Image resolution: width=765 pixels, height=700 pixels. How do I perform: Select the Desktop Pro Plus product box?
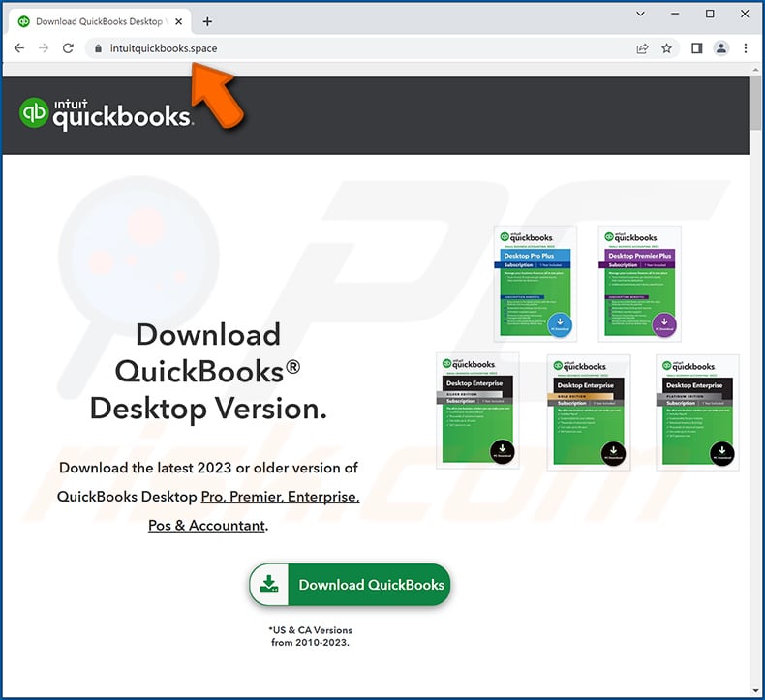(535, 284)
